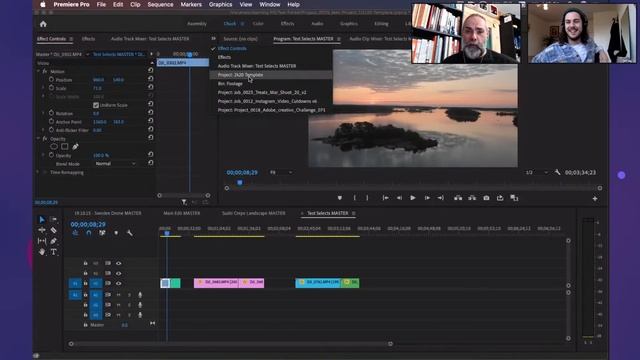Screen dimensions: 640x360
Task: Select the Hand tool
Action: coord(42,252)
